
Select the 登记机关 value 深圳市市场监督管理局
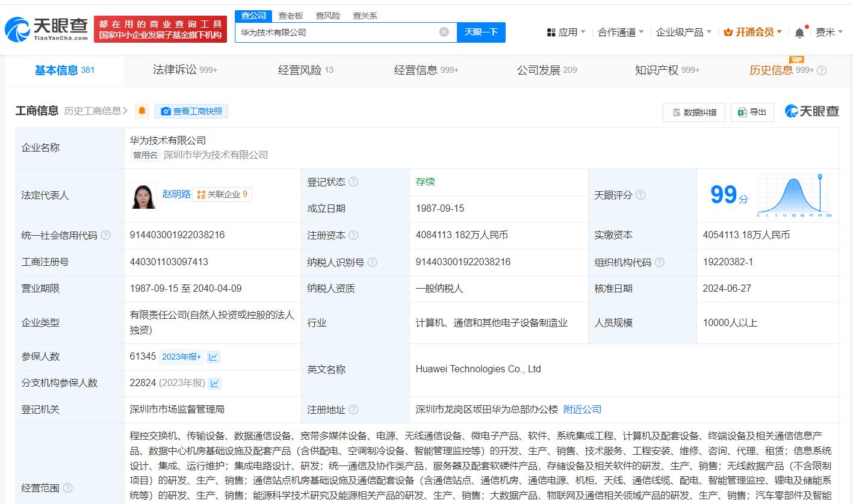tap(177, 410)
